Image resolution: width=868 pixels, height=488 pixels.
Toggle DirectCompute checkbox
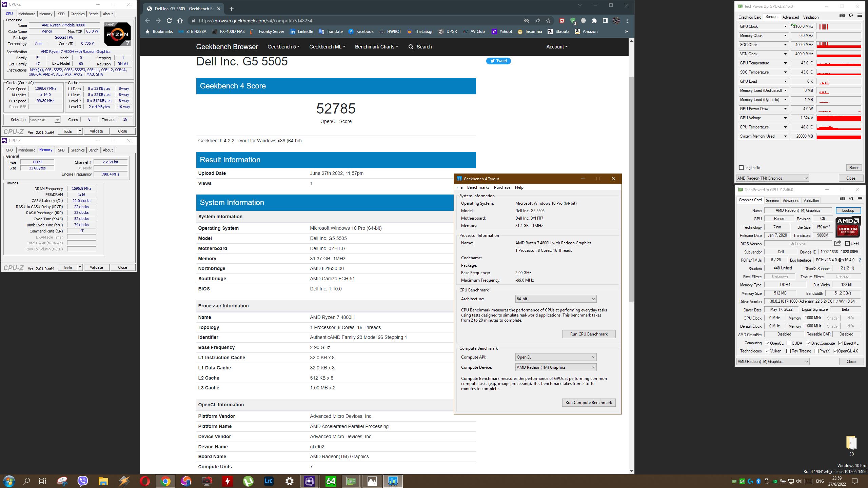[x=808, y=343]
